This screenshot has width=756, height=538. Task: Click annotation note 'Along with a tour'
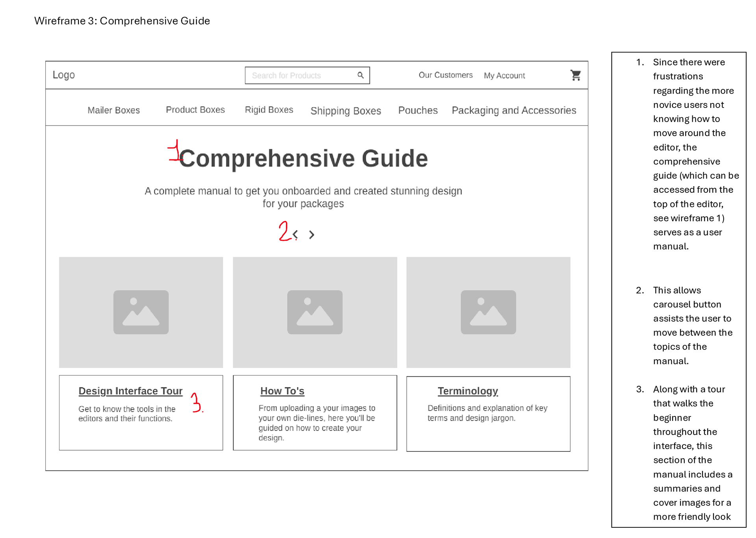tap(693, 453)
